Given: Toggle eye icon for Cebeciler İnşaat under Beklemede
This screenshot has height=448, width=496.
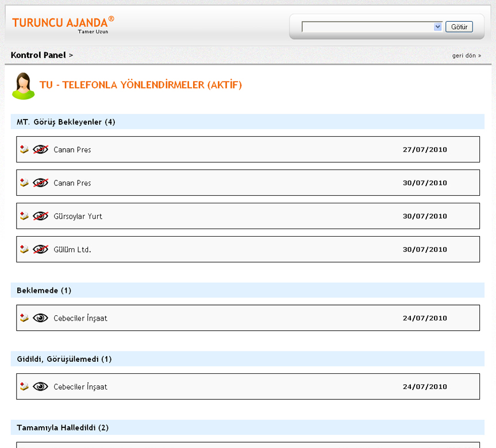Looking at the screenshot, I should (x=40, y=318).
